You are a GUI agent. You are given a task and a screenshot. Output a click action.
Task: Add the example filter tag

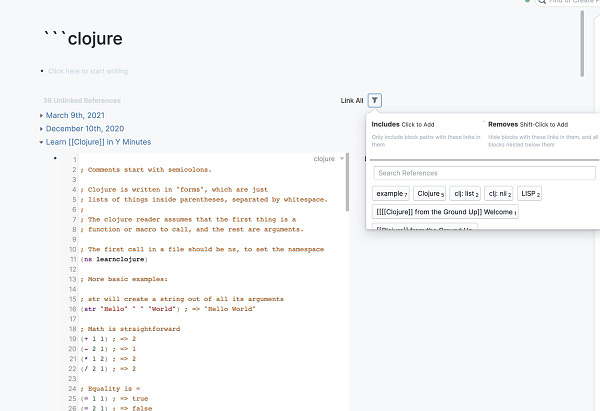391,194
